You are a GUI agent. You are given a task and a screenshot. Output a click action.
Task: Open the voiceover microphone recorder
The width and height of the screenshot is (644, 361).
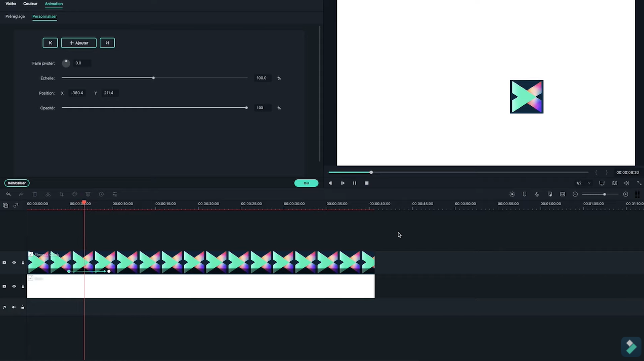[x=537, y=194]
